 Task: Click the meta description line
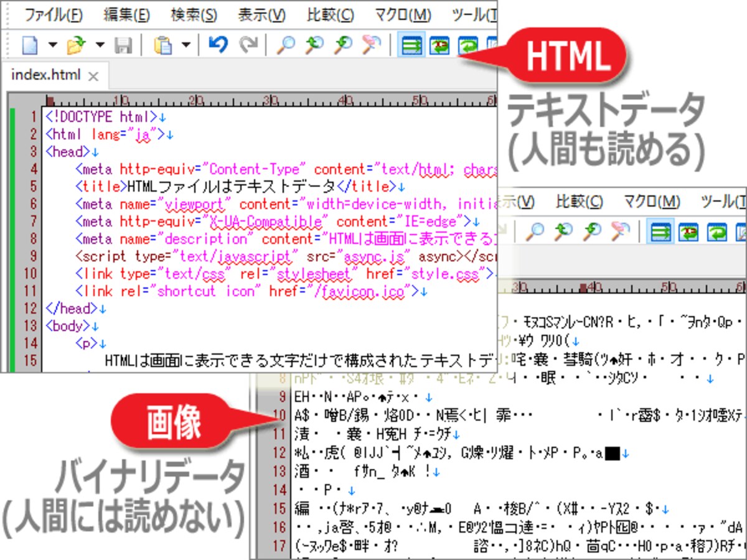(285, 238)
